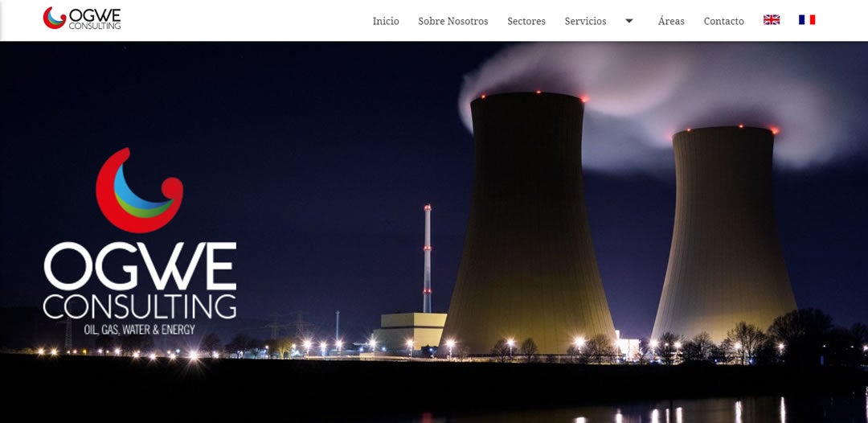Open the Servicios menu item
Screen dimensions: 868x423
585,21
